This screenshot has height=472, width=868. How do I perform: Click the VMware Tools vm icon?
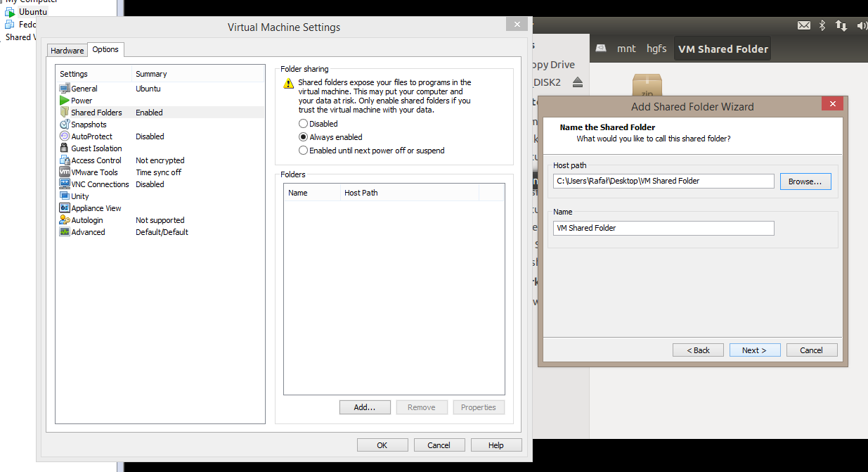click(x=64, y=172)
